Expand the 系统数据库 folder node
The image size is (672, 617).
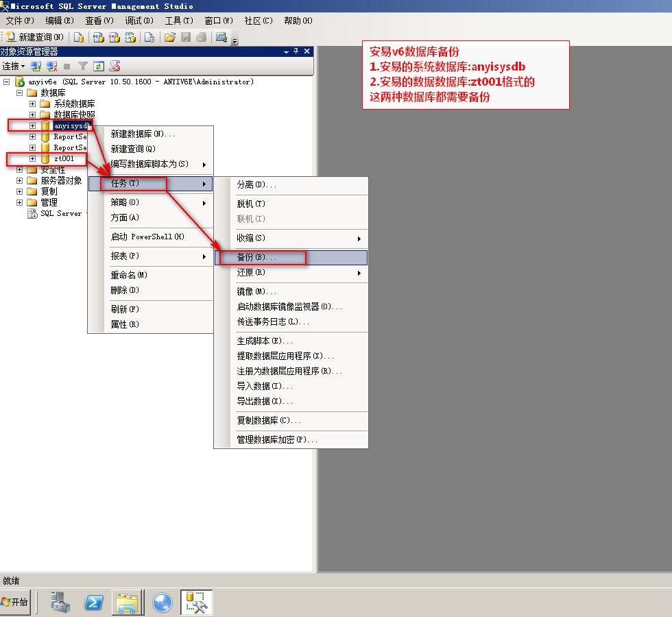coord(32,104)
